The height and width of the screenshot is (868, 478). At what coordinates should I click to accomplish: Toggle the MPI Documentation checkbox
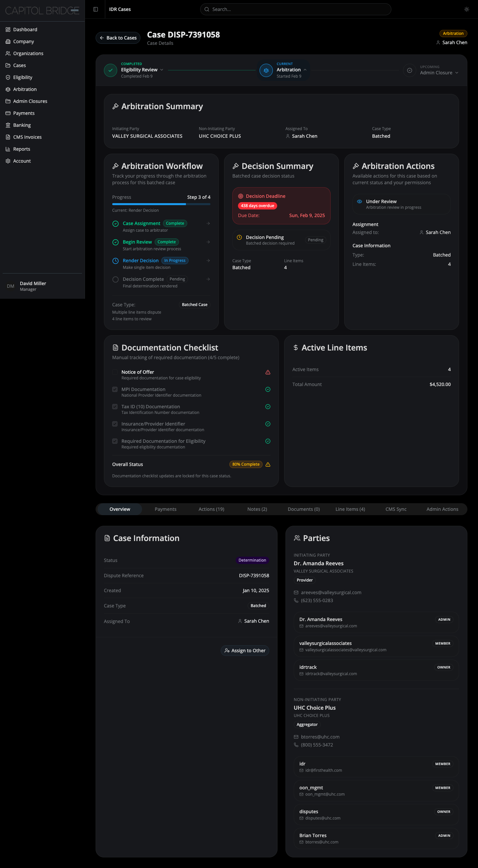(115, 390)
